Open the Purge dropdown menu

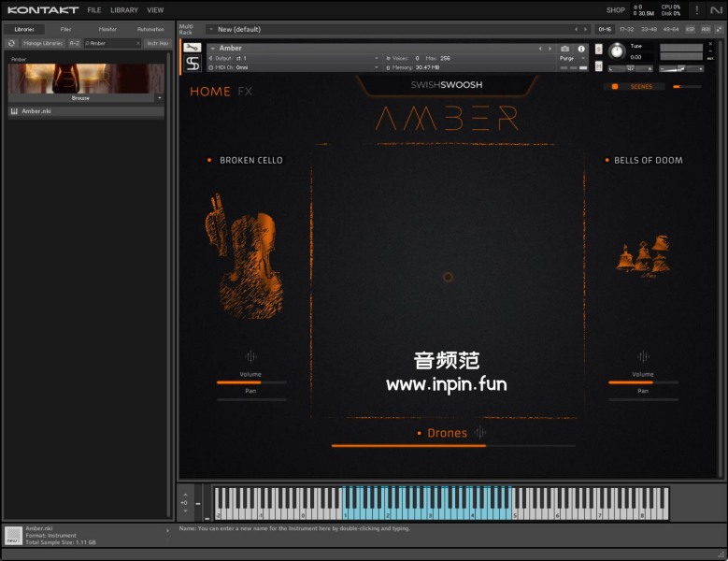point(573,59)
